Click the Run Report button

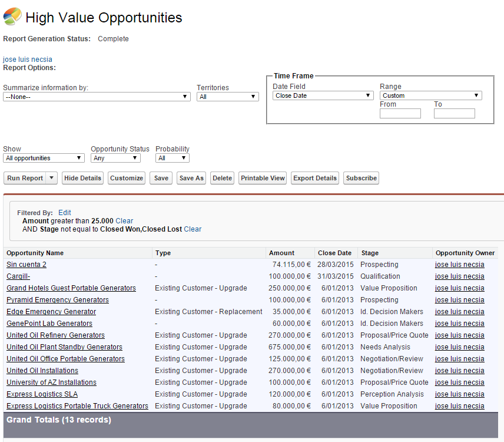pyautogui.click(x=25, y=178)
